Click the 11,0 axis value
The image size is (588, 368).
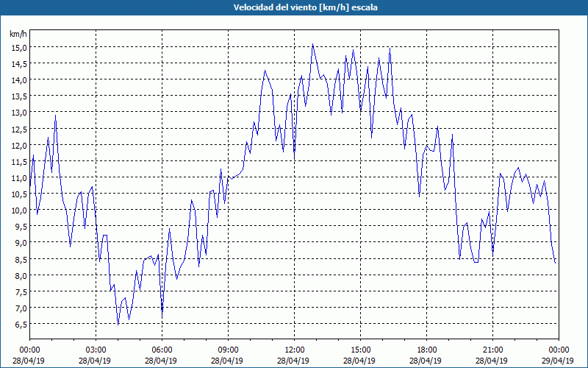click(20, 177)
